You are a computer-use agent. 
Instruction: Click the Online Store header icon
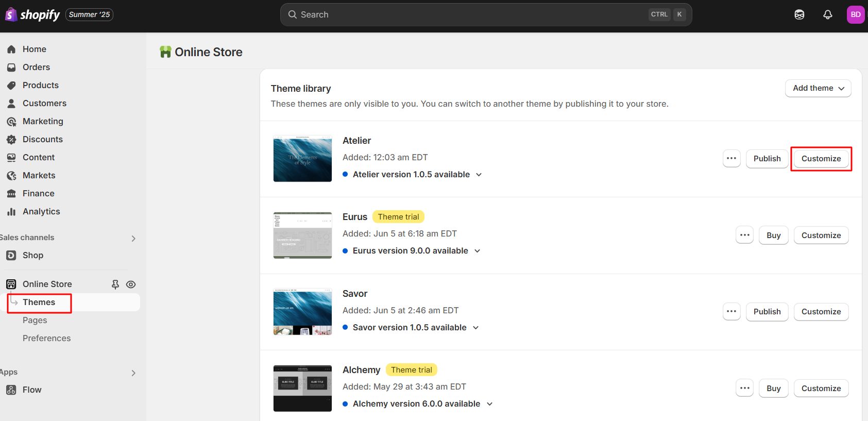point(165,52)
